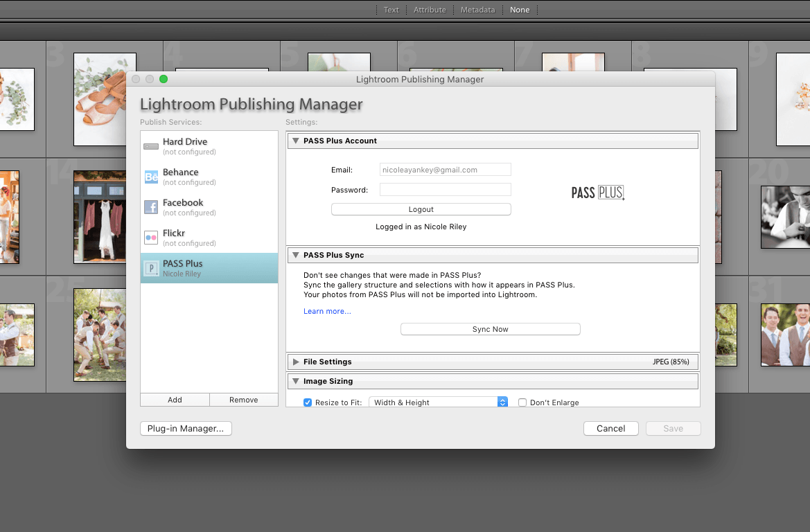Click the Password input field

click(446, 190)
